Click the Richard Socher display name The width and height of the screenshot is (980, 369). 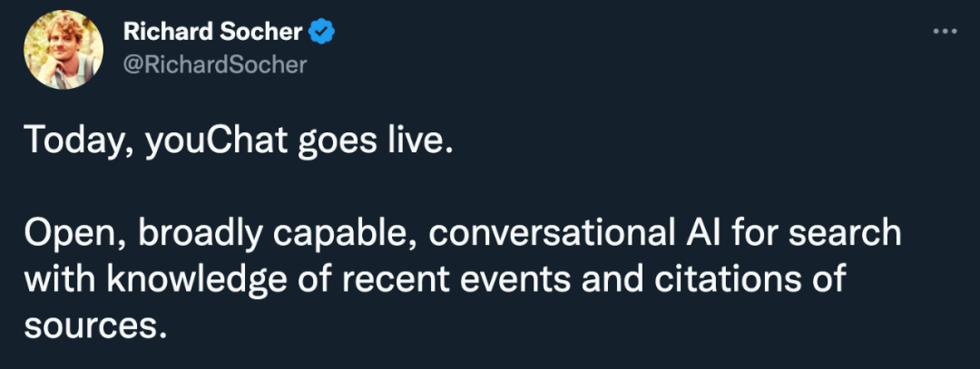[212, 33]
